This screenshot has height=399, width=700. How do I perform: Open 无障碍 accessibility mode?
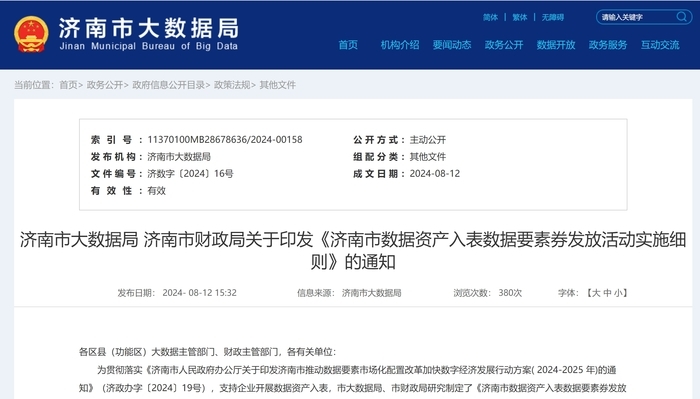tap(553, 17)
